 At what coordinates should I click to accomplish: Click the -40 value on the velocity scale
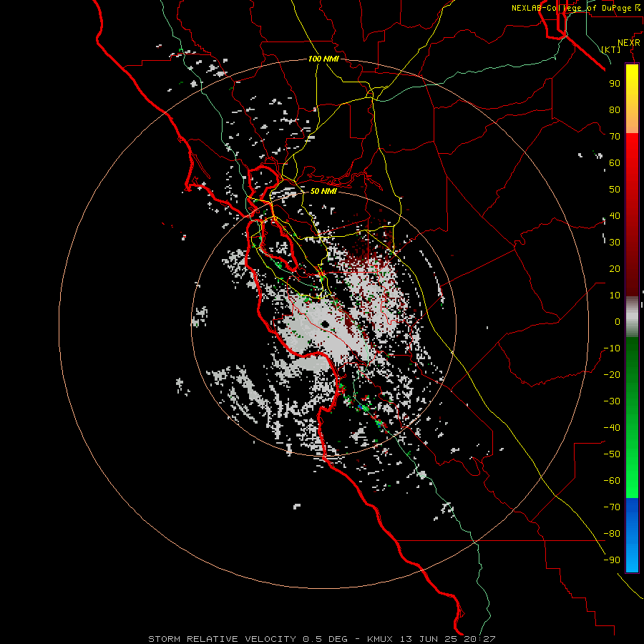pyautogui.click(x=612, y=428)
